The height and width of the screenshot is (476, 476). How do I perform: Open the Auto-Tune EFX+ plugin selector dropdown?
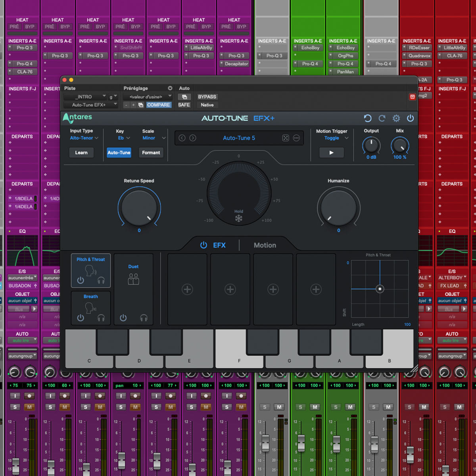pyautogui.click(x=91, y=105)
